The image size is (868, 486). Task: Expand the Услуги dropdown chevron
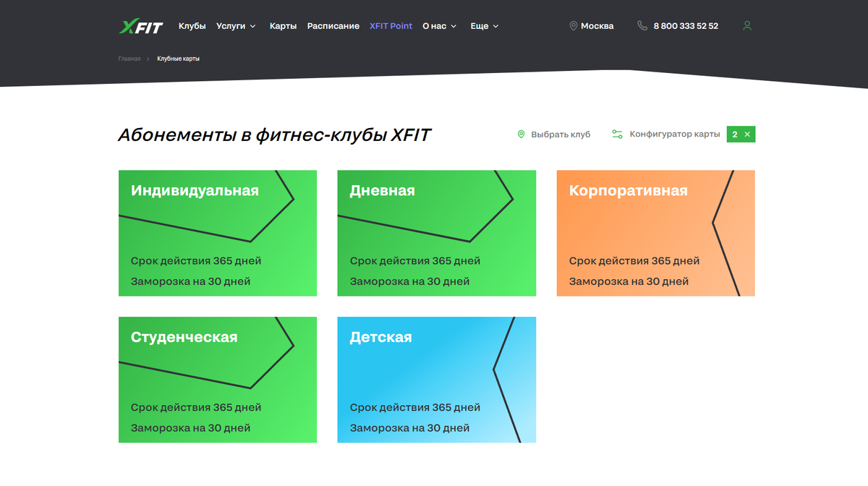pos(252,27)
